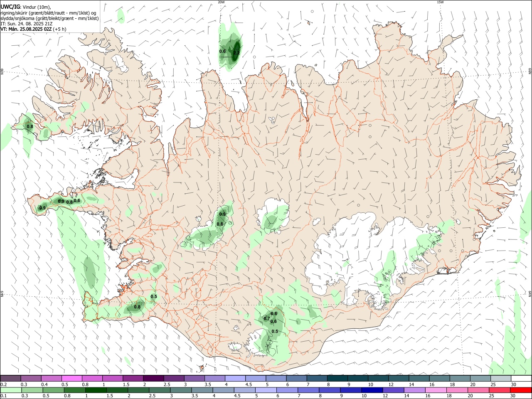The height and width of the screenshot is (399, 532).
Task: Pick the deep navy blue swatch at 10, lower row
Action: [372, 390]
